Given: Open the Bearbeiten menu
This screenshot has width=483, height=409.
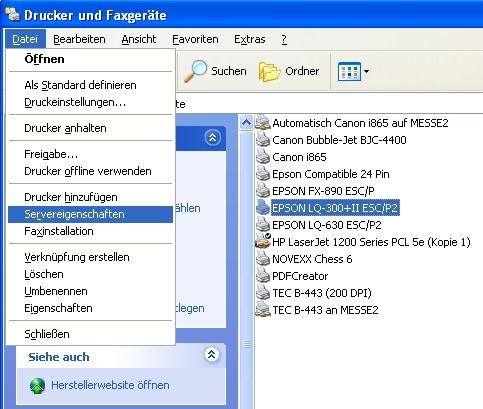Looking at the screenshot, I should 79,39.
